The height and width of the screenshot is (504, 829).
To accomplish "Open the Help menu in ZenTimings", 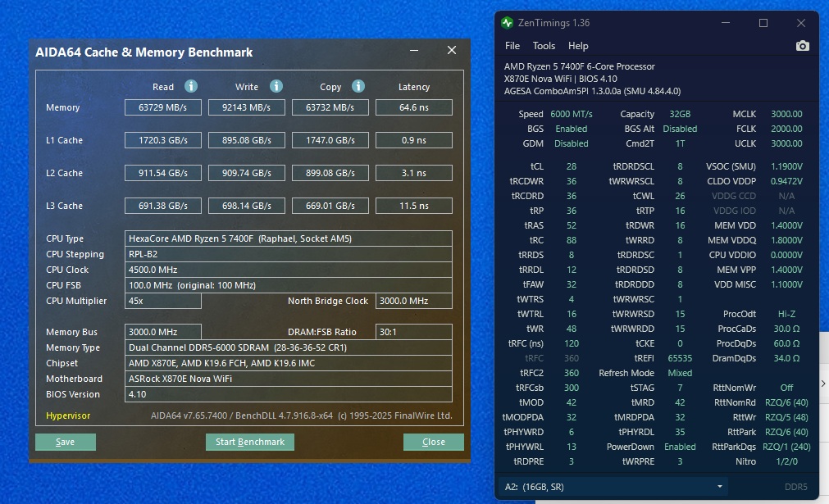I will click(578, 46).
